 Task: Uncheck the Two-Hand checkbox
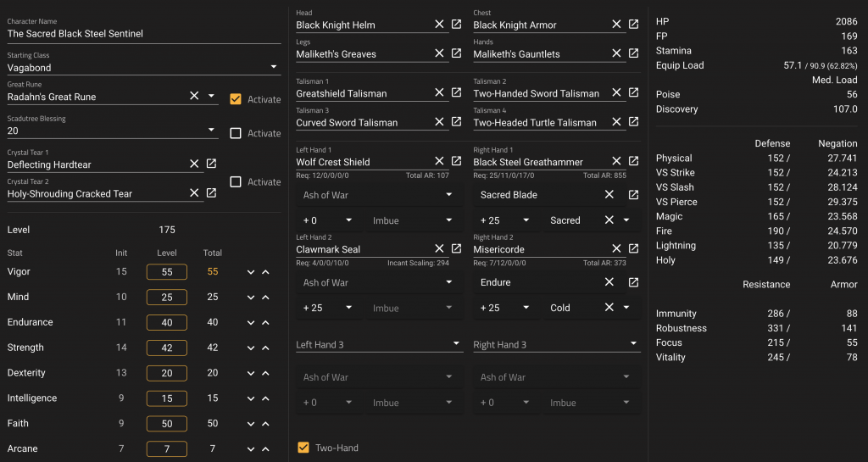303,448
